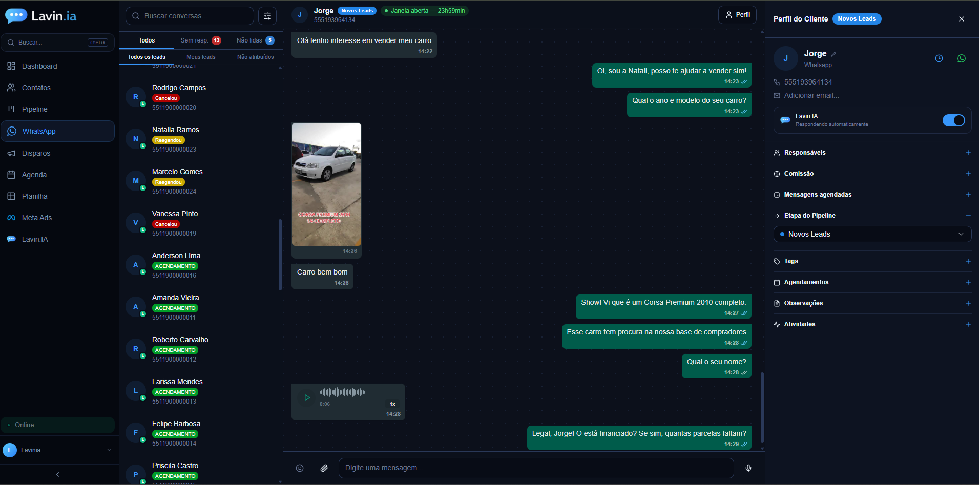Open the Corsa car photo thumbnail

click(326, 184)
